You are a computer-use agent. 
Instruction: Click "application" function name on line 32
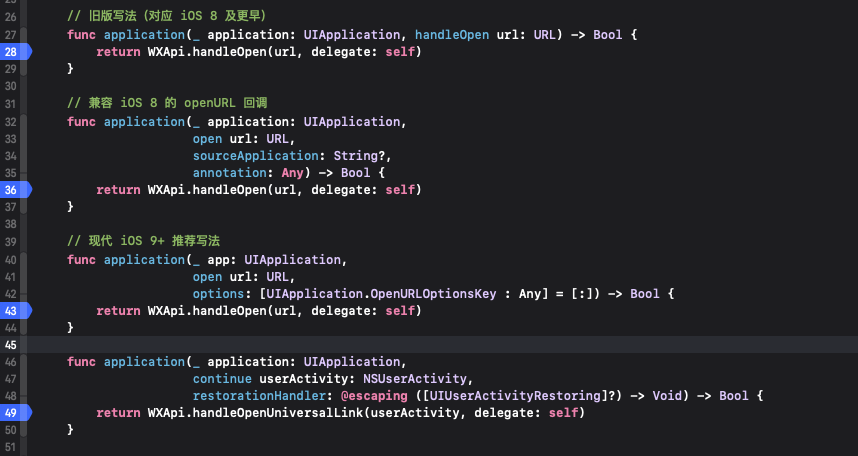(x=144, y=122)
